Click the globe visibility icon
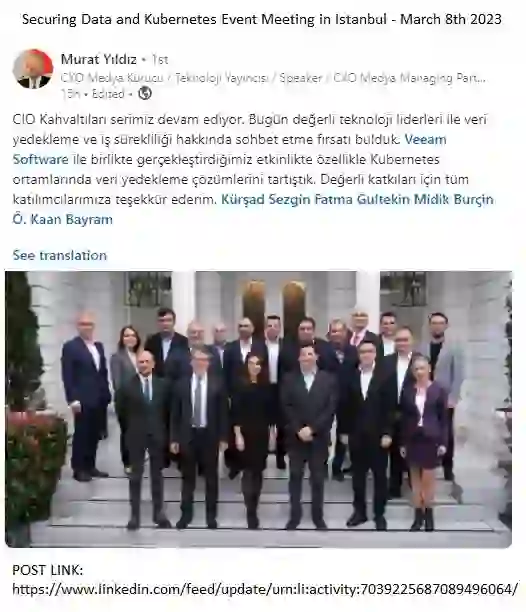This screenshot has width=526, height=612. click(145, 94)
